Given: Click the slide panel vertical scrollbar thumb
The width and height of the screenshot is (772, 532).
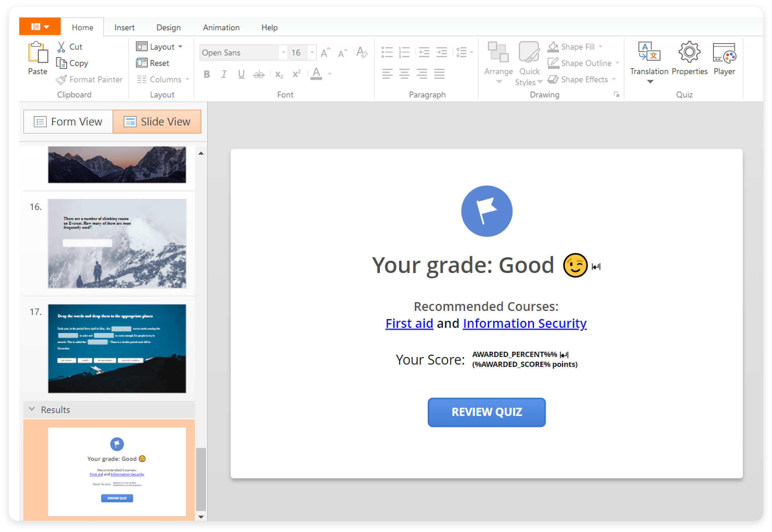Looking at the screenshot, I should click(201, 479).
